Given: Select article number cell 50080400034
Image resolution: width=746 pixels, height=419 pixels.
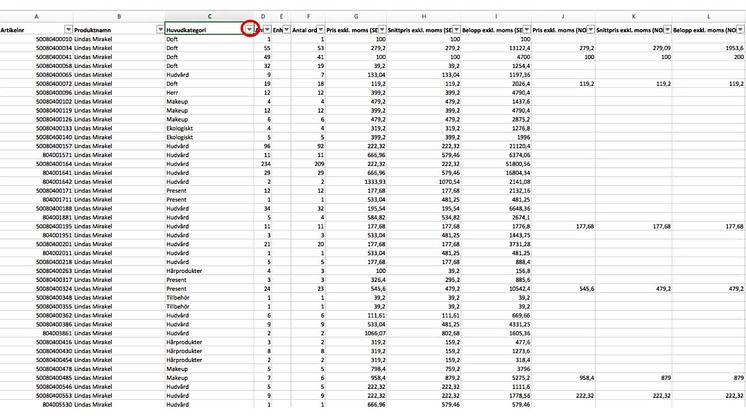Looking at the screenshot, I should [x=37, y=48].
